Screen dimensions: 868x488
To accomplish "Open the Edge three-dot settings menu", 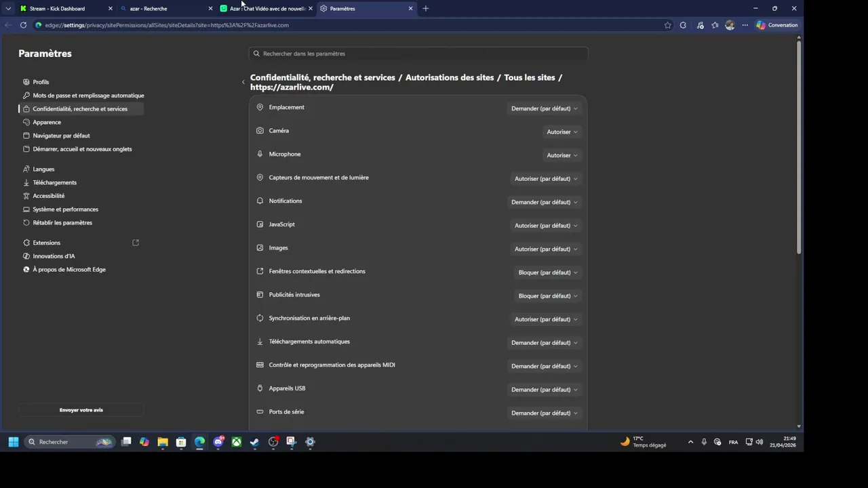I will [745, 25].
